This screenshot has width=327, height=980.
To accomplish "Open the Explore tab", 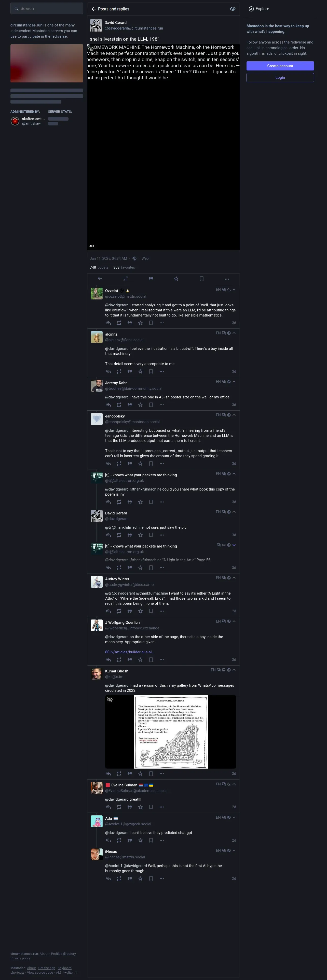I will click(x=259, y=9).
